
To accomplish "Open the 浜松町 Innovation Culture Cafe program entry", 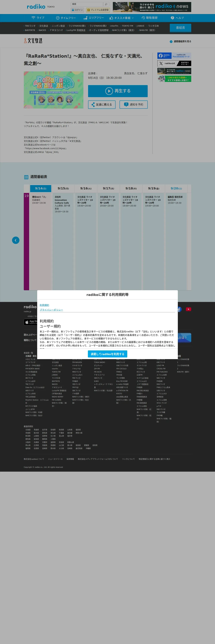I will click(63, 241).
